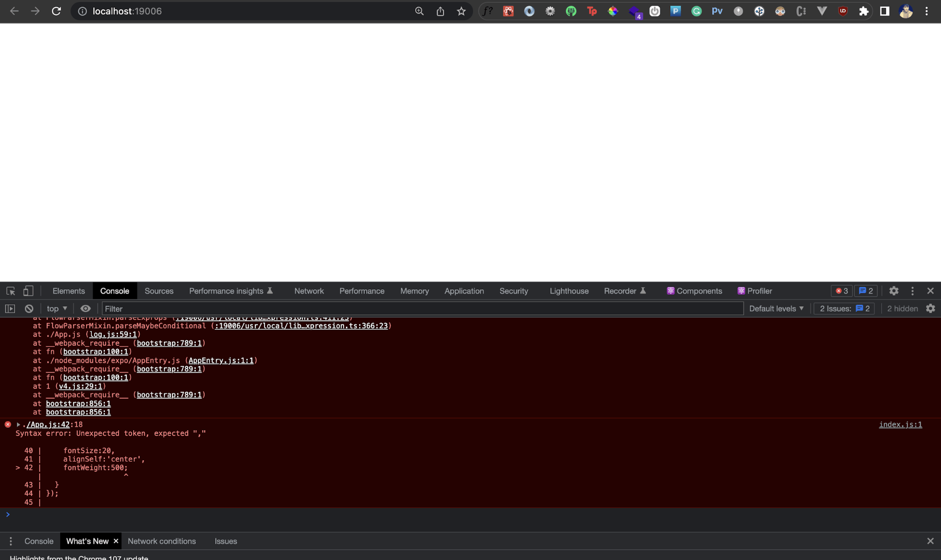Open bootstrap:789:1 in Sources
Screen dimensions: 941x560
tap(169, 343)
